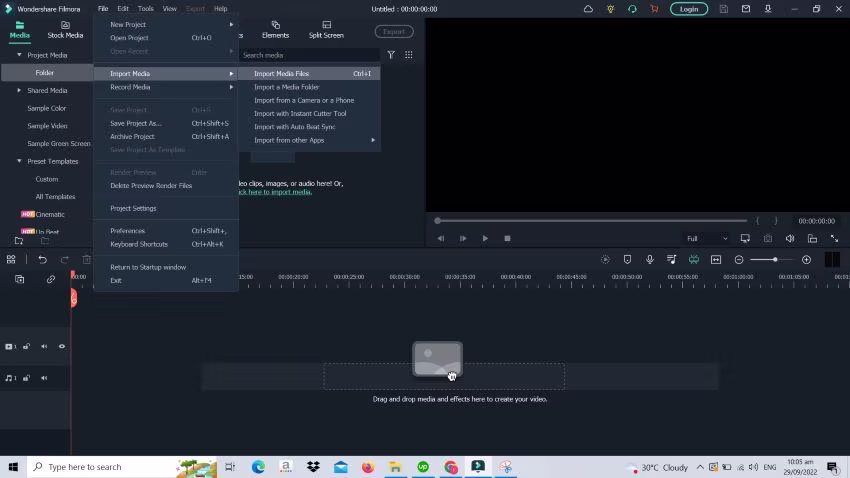This screenshot has height=478, width=850.
Task: Click fullscreen preview icon
Action: point(834,238)
